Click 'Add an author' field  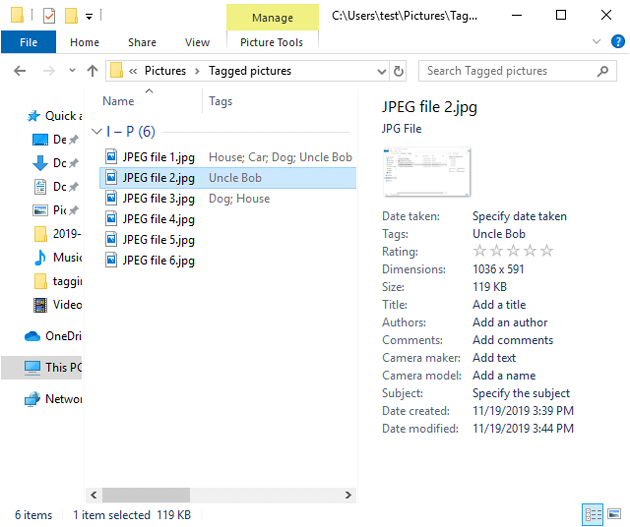(x=510, y=322)
